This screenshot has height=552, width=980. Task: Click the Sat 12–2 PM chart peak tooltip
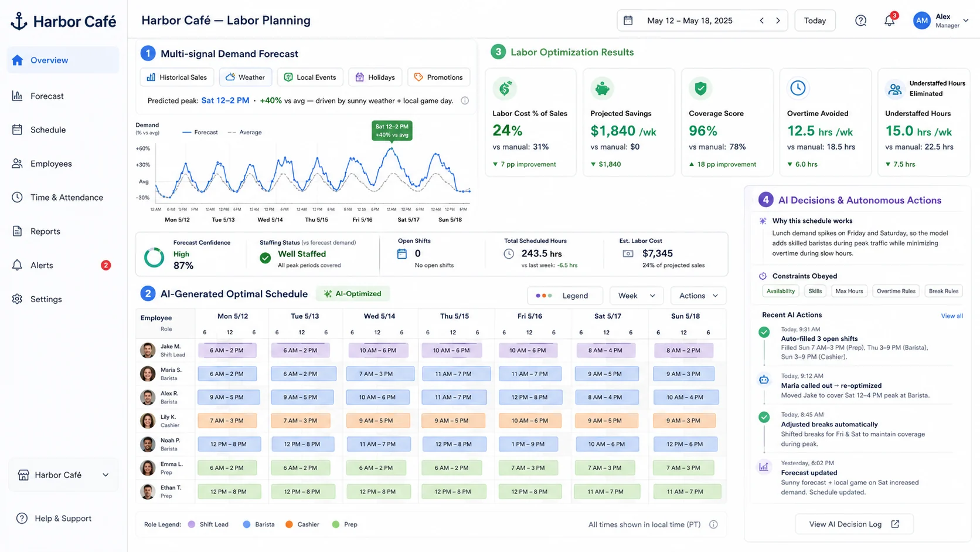pos(392,130)
